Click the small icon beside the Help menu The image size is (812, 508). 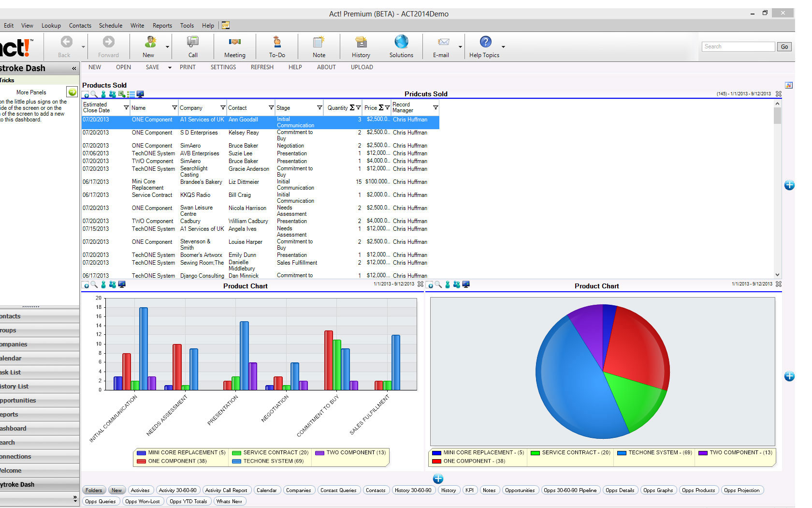(x=226, y=25)
